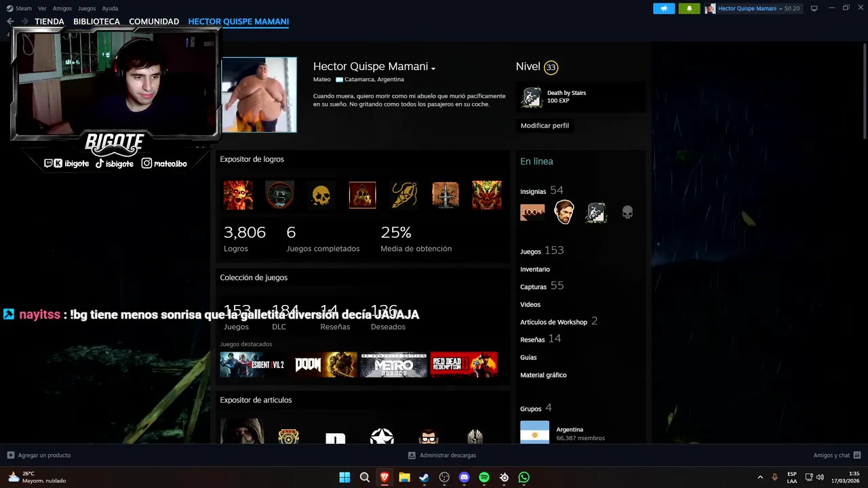Go to the BIBLIOTECA tab
This screenshot has height=488, width=868.
tap(96, 22)
